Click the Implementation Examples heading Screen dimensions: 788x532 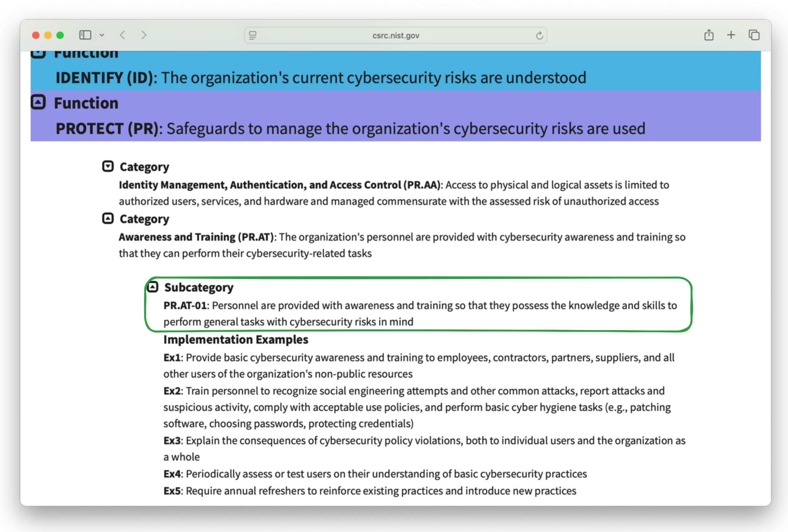pyautogui.click(x=236, y=340)
